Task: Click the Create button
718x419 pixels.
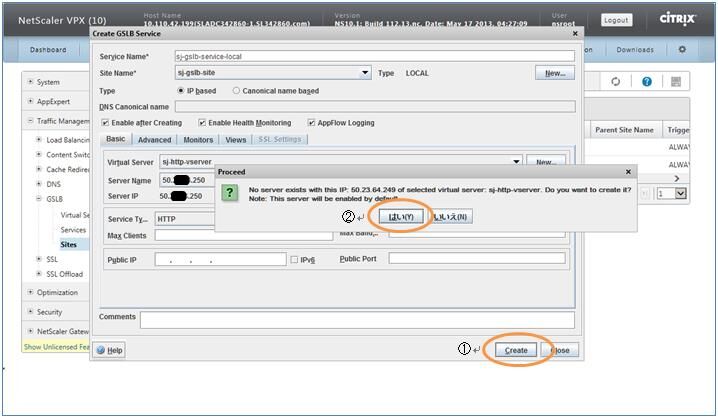Action: click(516, 350)
